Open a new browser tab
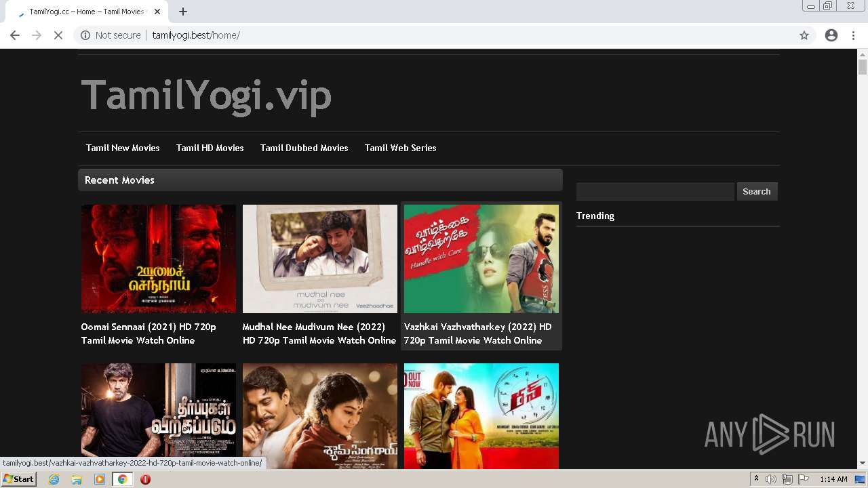Image resolution: width=868 pixels, height=488 pixels. 183,12
